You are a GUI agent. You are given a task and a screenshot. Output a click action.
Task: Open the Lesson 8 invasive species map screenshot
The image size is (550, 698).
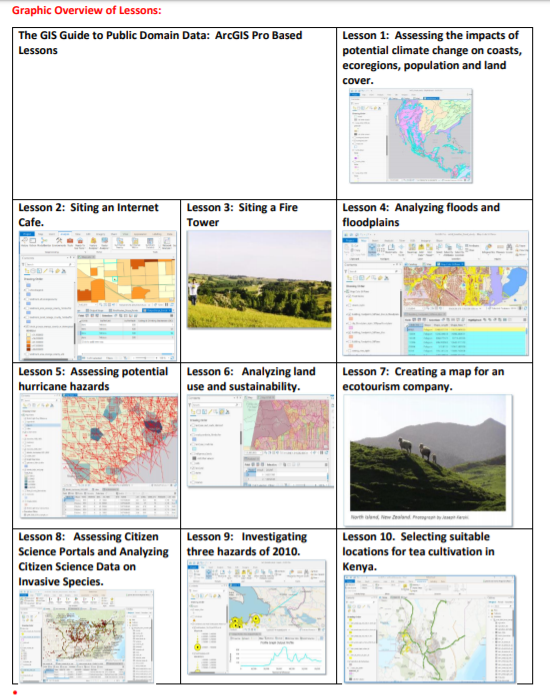(87, 636)
